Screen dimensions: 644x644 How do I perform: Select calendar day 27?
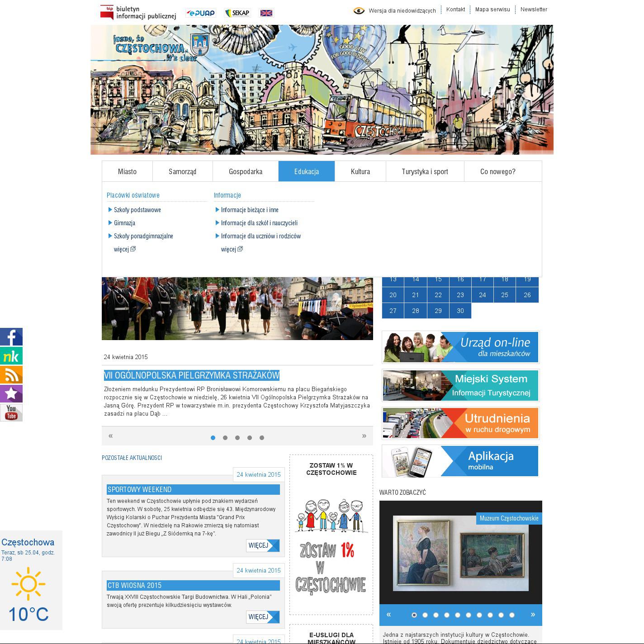(393, 311)
